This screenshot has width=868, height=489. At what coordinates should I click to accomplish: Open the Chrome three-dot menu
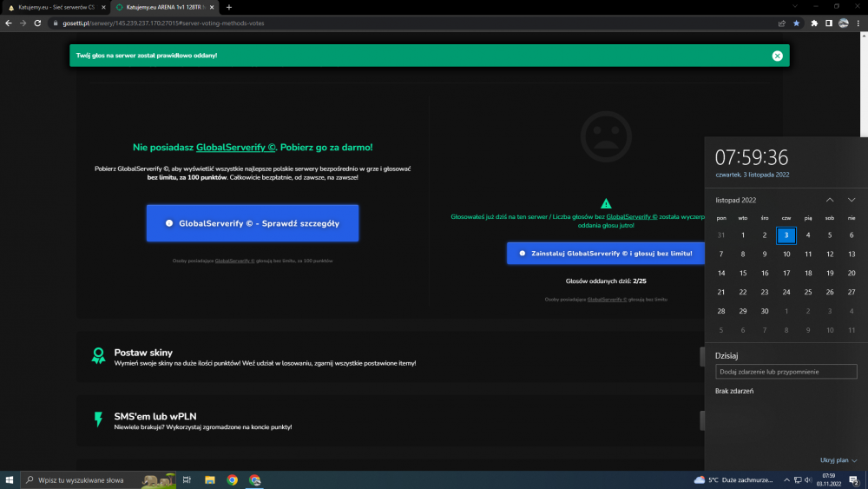(858, 23)
